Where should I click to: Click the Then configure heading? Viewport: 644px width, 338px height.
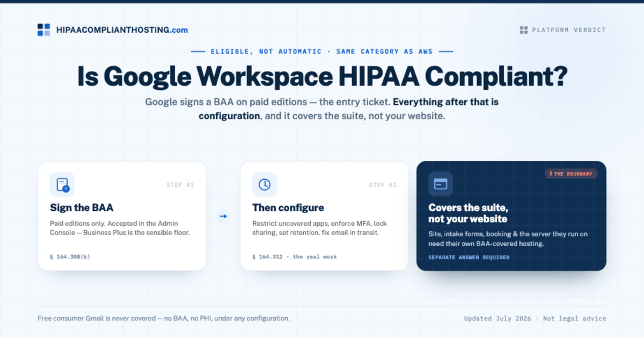coord(288,208)
